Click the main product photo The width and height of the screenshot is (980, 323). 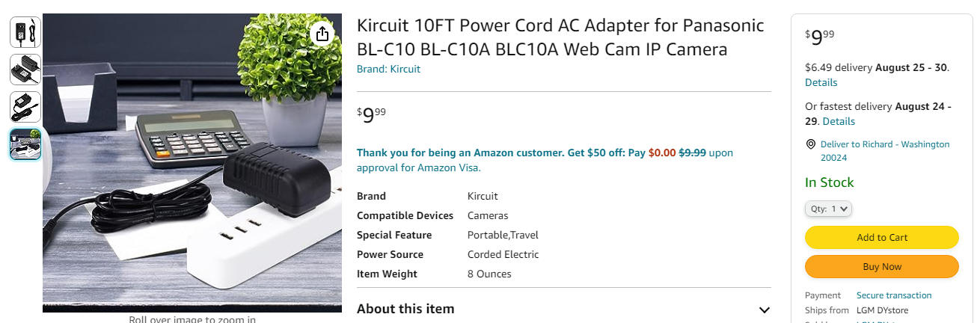[192, 162]
